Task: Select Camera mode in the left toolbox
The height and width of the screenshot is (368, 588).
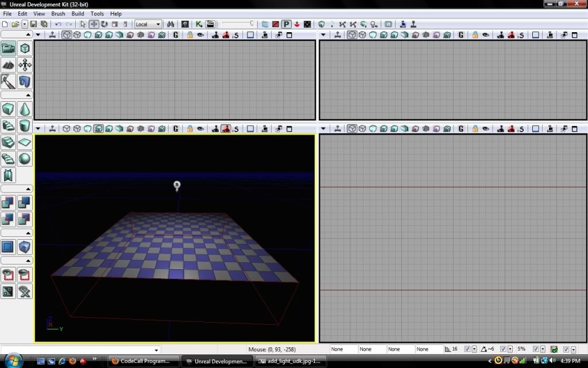Action: (8, 48)
